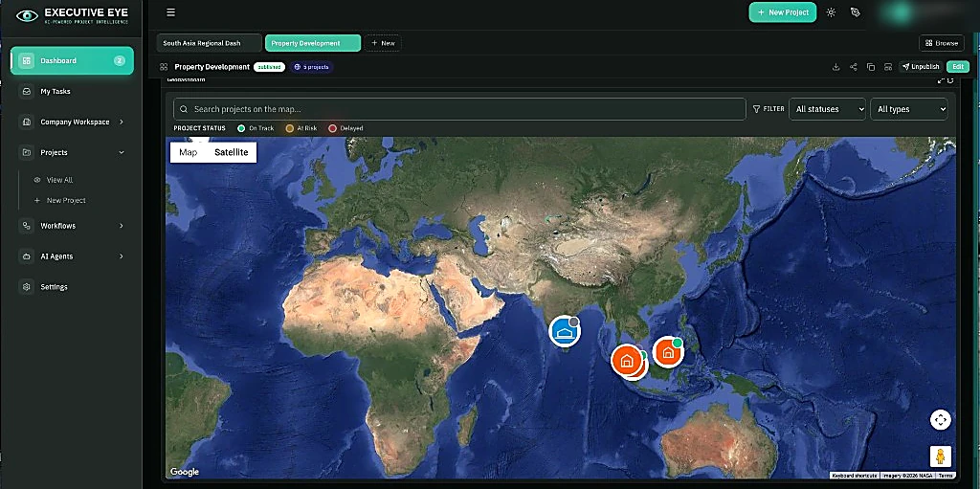The width and height of the screenshot is (980, 489).
Task: Toggle At Risk status legend
Action: click(301, 128)
